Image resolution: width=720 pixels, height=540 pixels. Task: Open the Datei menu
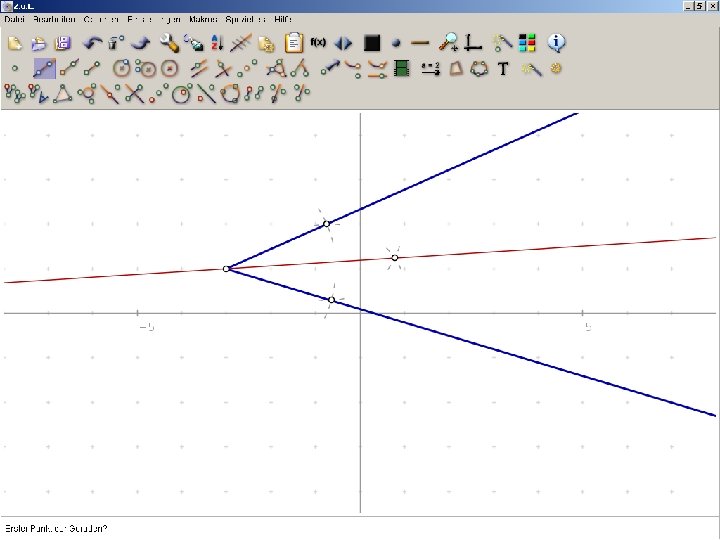click(x=14, y=19)
